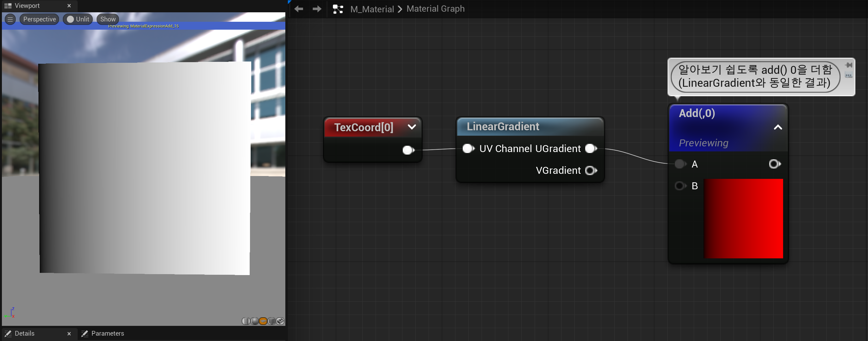This screenshot has height=341, width=868.
Task: Toggle the Unlit view mode button
Action: pos(78,19)
